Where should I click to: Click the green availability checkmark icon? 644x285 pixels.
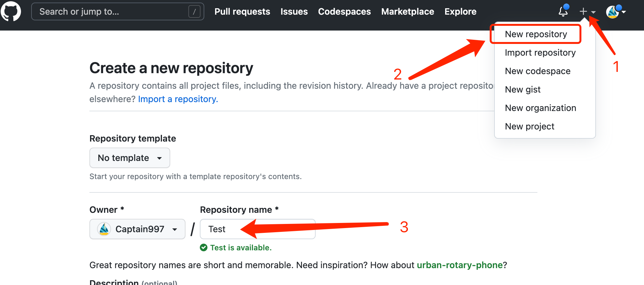coord(204,247)
